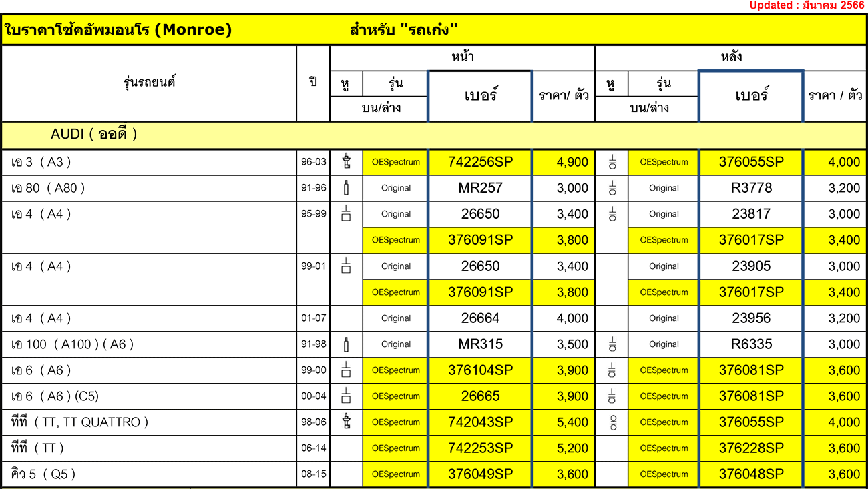Select rear part number 23905

751,266
